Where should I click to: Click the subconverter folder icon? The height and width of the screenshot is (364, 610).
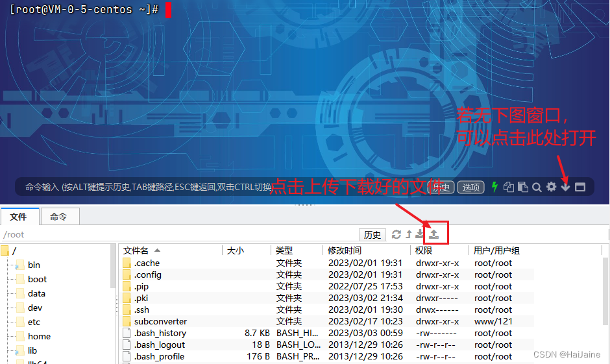127,321
